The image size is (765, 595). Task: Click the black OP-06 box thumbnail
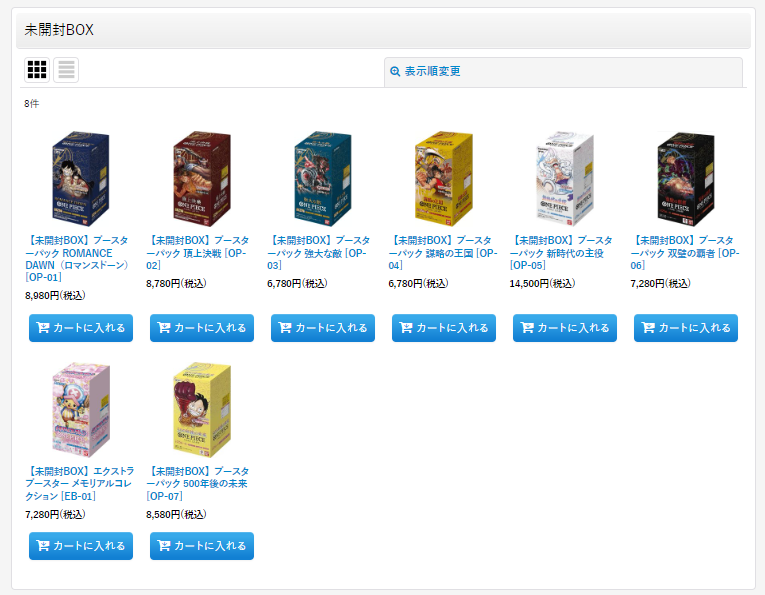coord(686,178)
